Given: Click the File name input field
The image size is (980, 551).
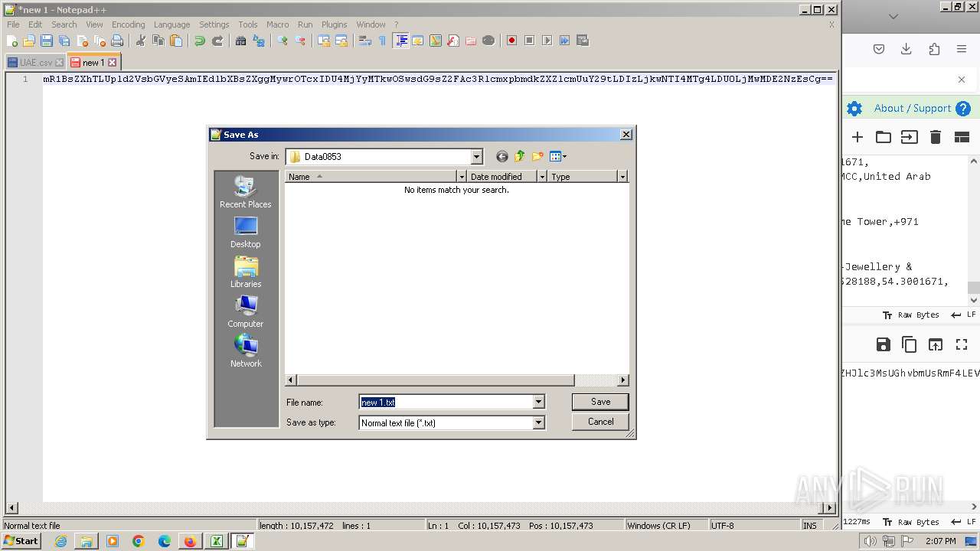Looking at the screenshot, I should coord(446,402).
